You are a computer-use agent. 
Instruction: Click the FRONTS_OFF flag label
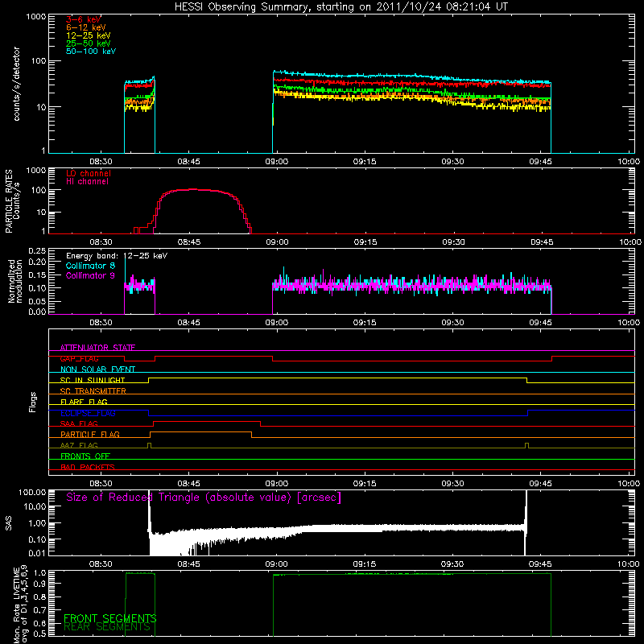85,456
